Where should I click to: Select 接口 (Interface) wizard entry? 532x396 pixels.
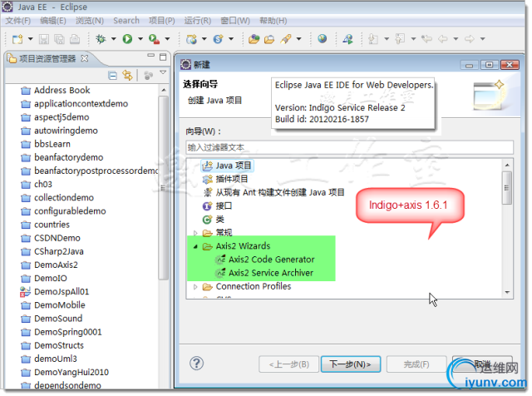pos(218,205)
